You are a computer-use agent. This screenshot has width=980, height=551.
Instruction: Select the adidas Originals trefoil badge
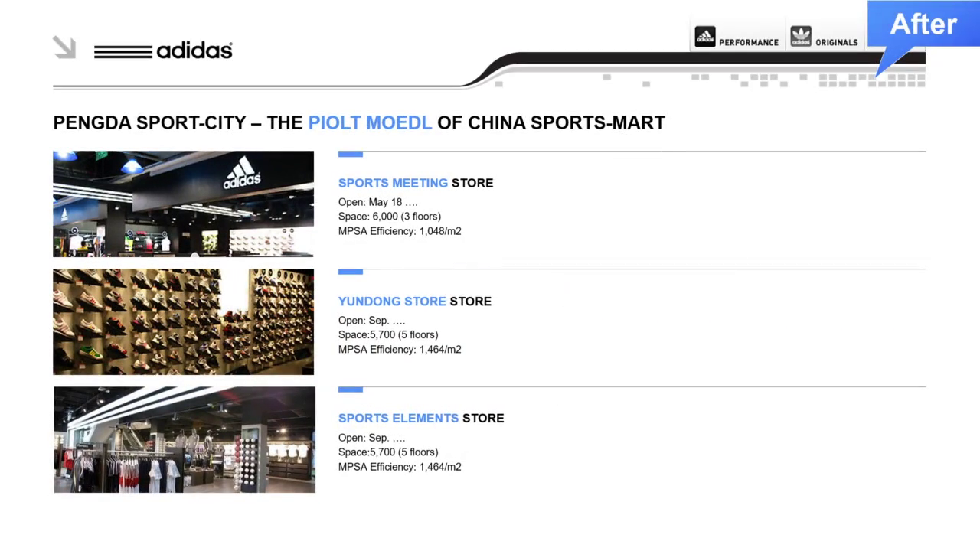click(801, 37)
